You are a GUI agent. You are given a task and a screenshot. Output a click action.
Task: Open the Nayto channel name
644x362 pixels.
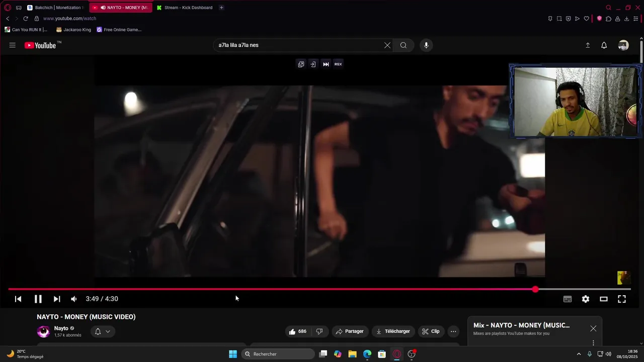tap(61, 328)
